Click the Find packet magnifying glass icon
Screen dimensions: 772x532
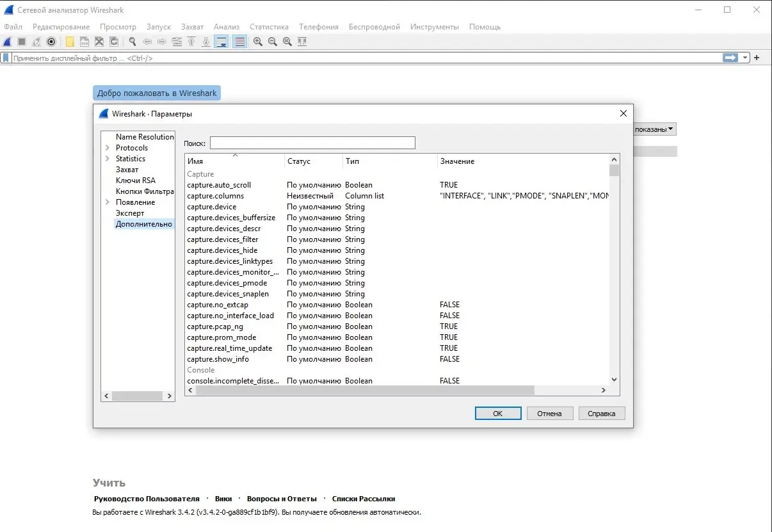pyautogui.click(x=133, y=42)
